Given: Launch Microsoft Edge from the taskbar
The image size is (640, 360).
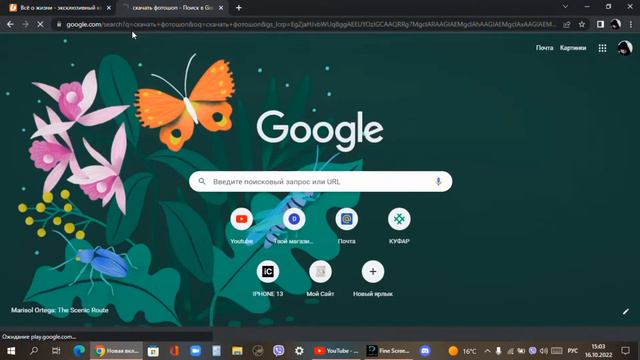Looking at the screenshot, I should tap(79, 351).
